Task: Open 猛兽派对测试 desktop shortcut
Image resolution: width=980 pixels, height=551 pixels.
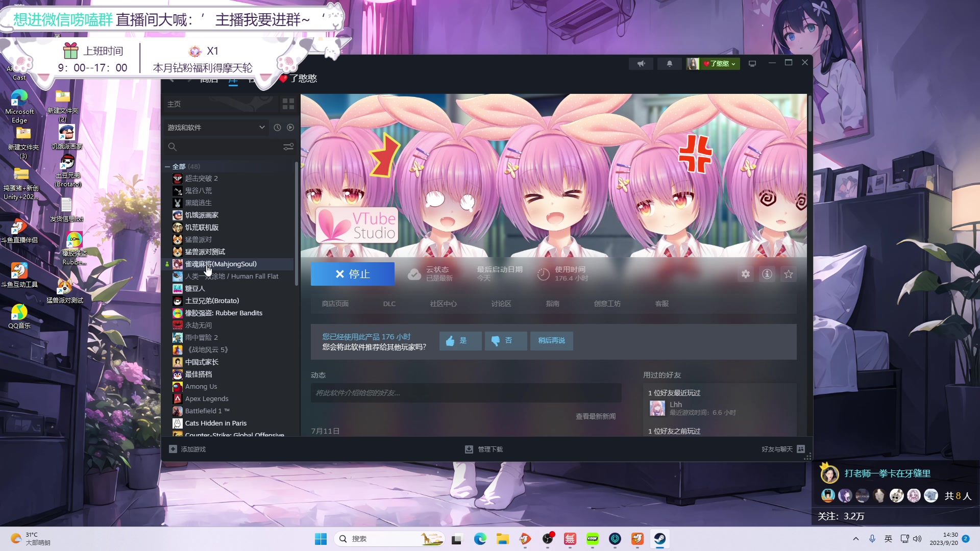Action: coord(65,291)
